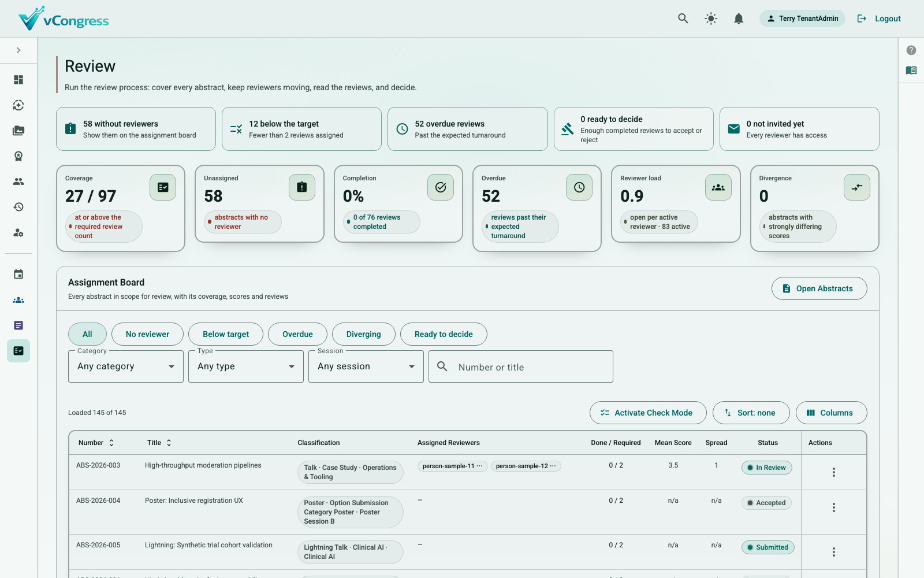Open the history clock icon in sidebar
This screenshot has height=578, width=924.
18,207
